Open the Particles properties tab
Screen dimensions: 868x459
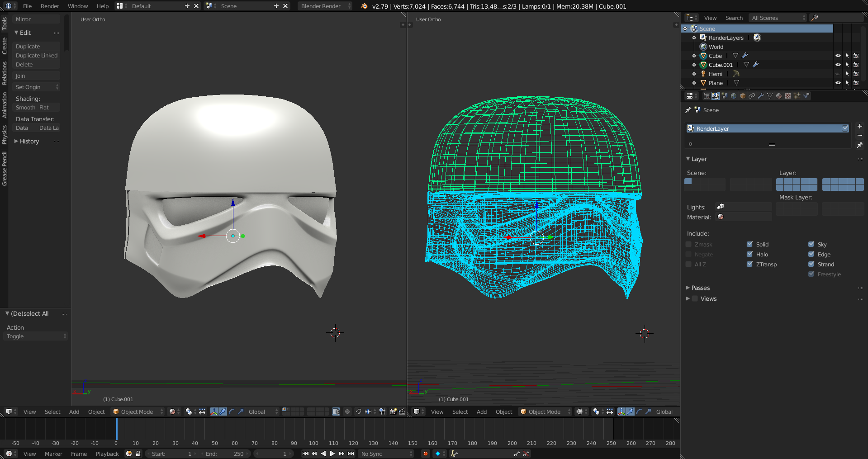pos(797,96)
